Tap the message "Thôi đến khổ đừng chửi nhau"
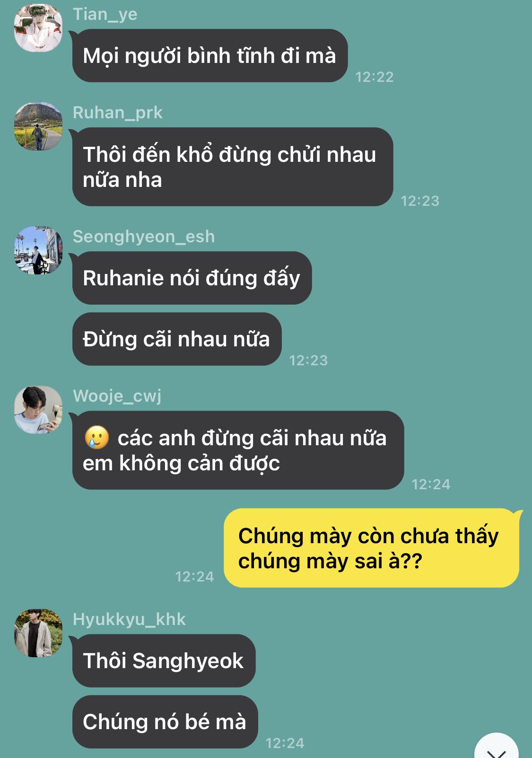This screenshot has height=758, width=532. [233, 167]
